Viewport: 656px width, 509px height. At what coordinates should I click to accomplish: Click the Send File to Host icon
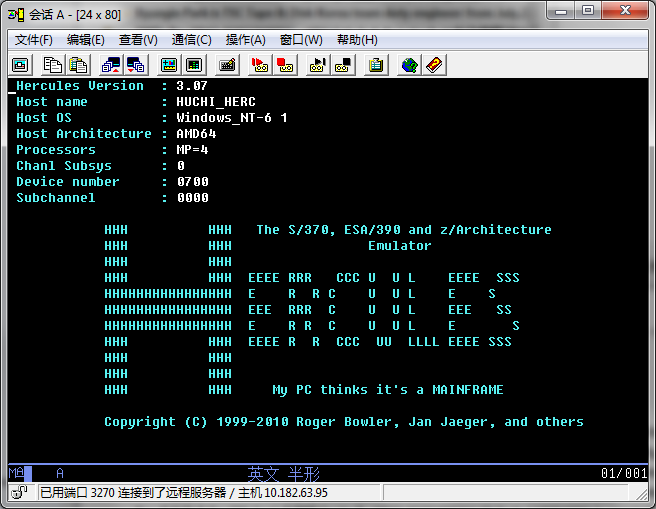[111, 65]
